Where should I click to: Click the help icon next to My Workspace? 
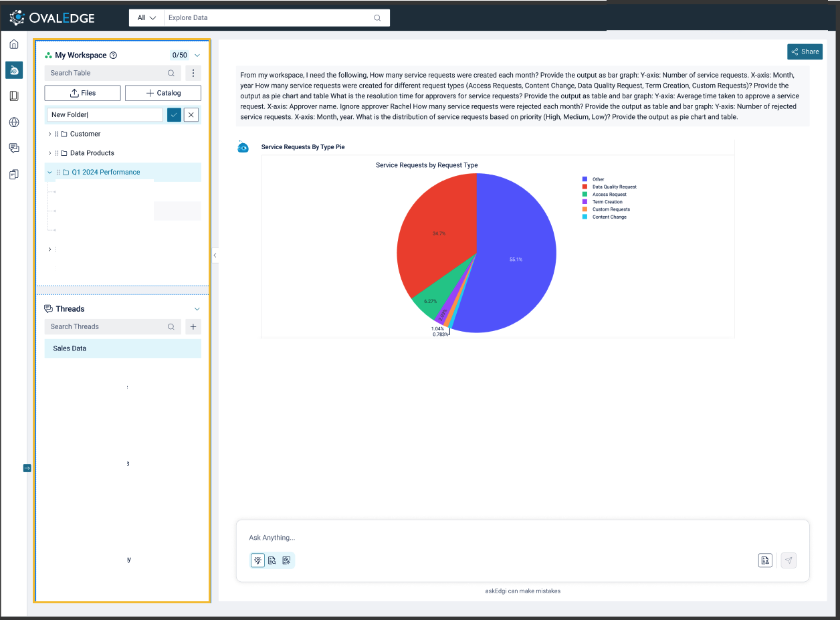tap(113, 56)
